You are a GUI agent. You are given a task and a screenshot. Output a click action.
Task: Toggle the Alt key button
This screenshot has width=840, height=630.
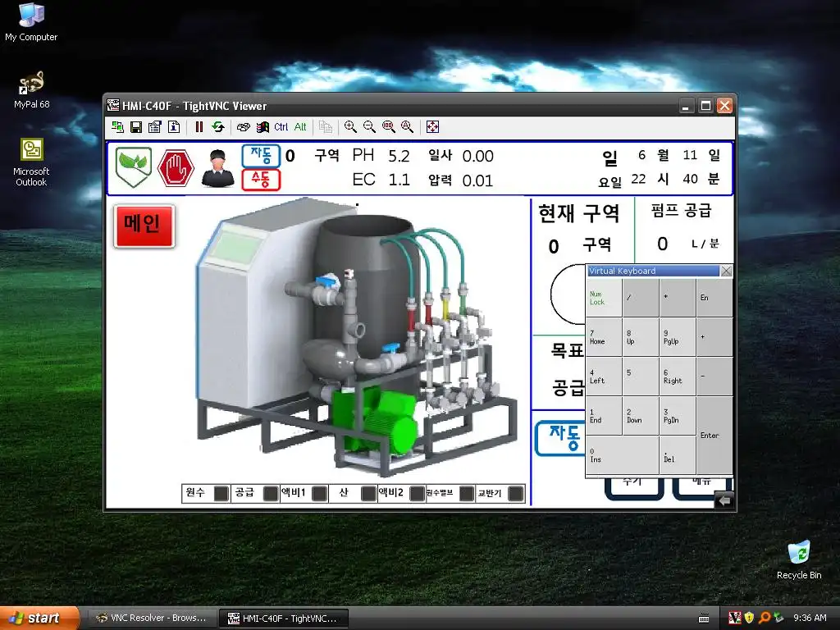(300, 127)
